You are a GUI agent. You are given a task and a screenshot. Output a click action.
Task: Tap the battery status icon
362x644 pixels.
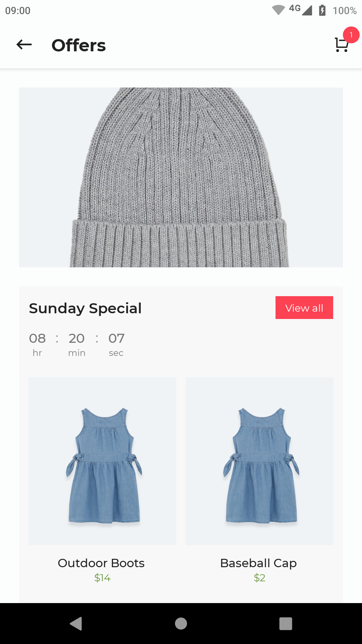[x=322, y=10]
